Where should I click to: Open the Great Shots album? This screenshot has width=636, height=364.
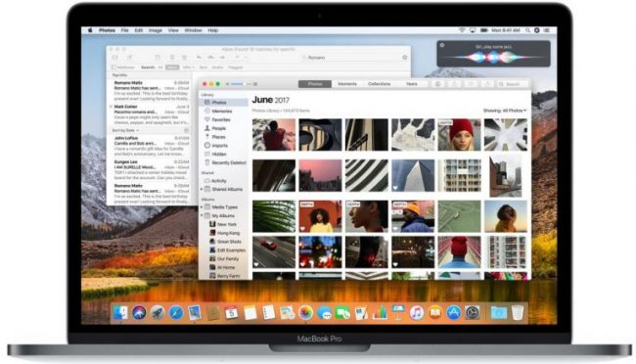pyautogui.click(x=229, y=242)
